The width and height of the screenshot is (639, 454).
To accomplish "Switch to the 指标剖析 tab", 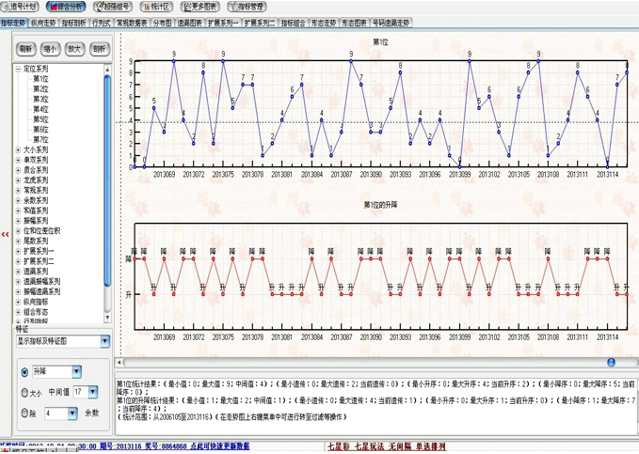I will pos(74,23).
